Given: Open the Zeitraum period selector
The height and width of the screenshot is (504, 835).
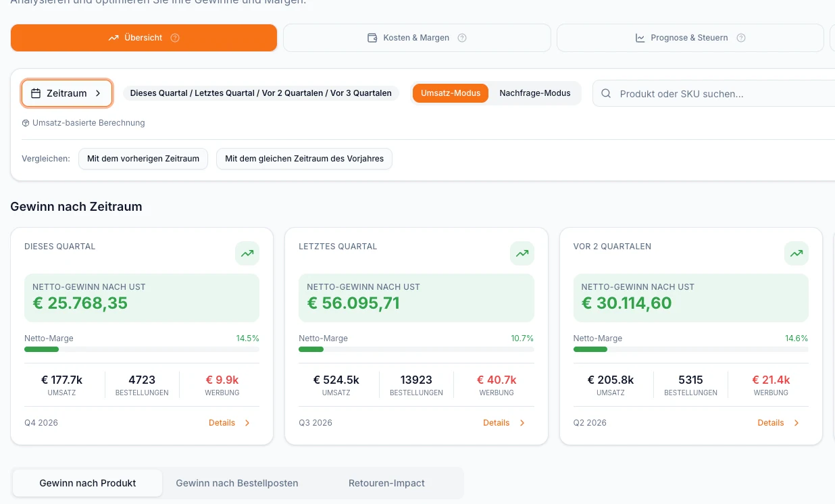Looking at the screenshot, I should pos(67,93).
